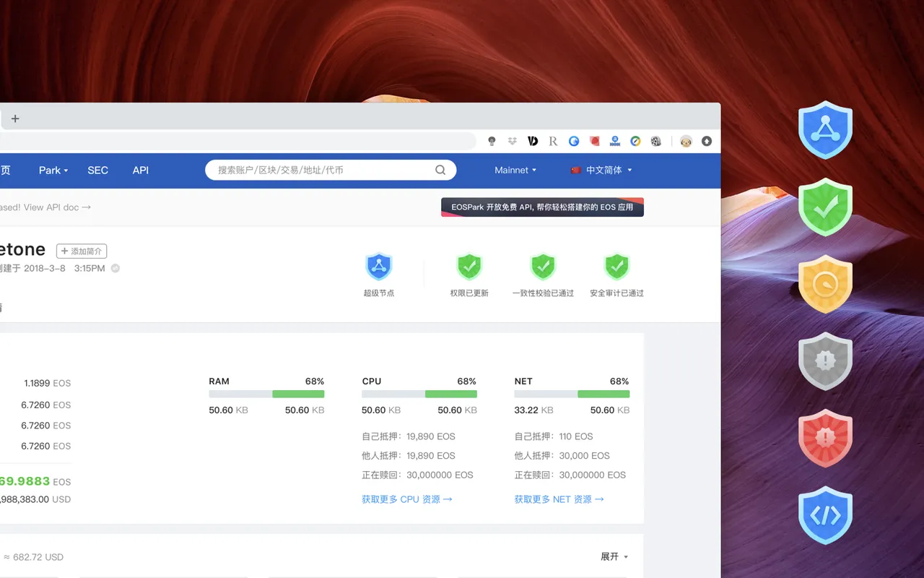924x578 pixels.
Task: Expand the 展开 section toggle
Action: [614, 556]
